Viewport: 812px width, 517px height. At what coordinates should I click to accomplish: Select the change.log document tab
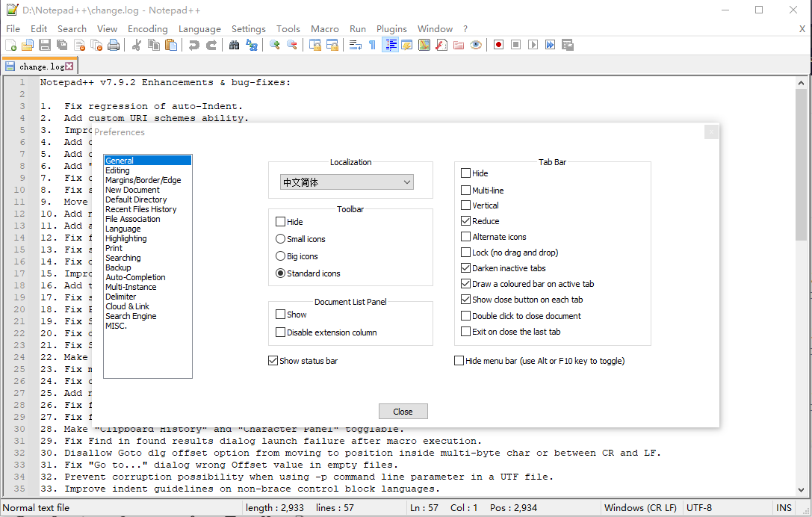pos(40,66)
